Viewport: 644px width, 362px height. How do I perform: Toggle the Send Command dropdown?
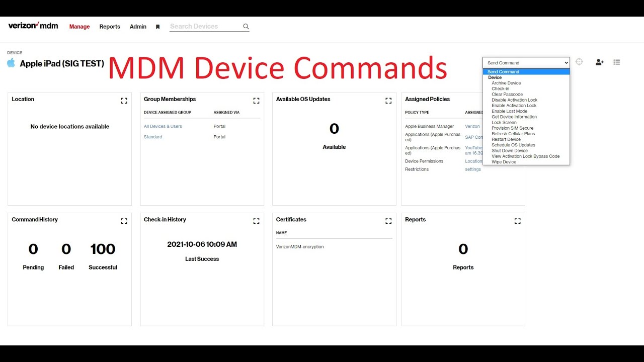[x=526, y=63]
